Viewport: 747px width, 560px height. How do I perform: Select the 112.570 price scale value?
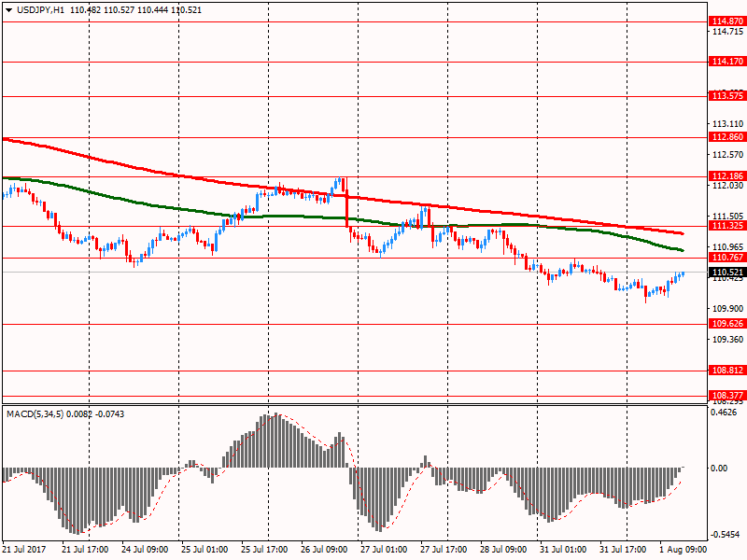(727, 155)
